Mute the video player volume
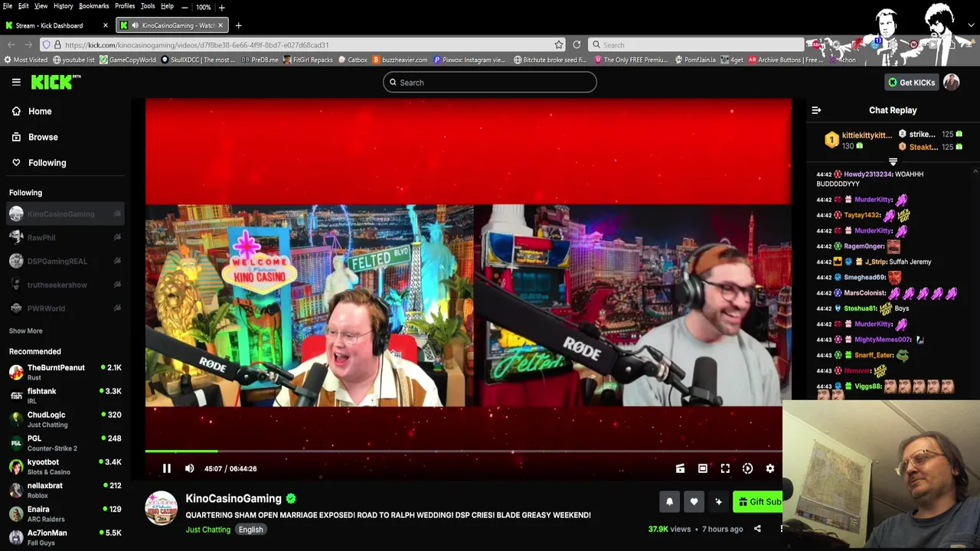980x551 pixels. (x=189, y=468)
